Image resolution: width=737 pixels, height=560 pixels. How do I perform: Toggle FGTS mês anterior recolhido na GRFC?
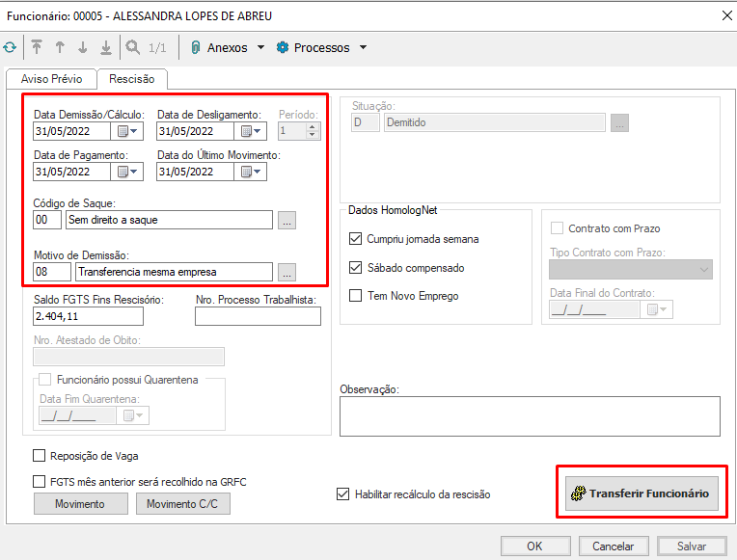39,482
